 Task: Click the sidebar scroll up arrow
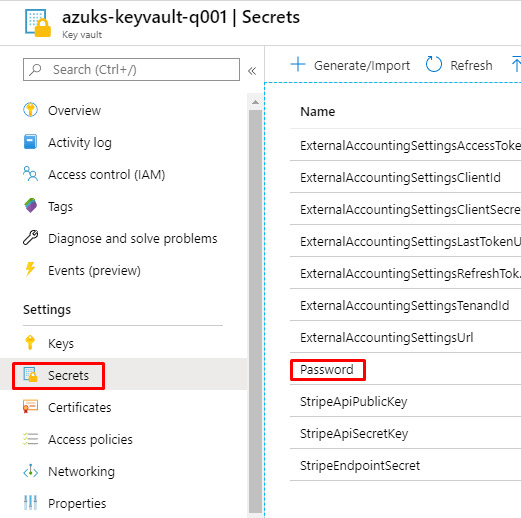(x=255, y=102)
